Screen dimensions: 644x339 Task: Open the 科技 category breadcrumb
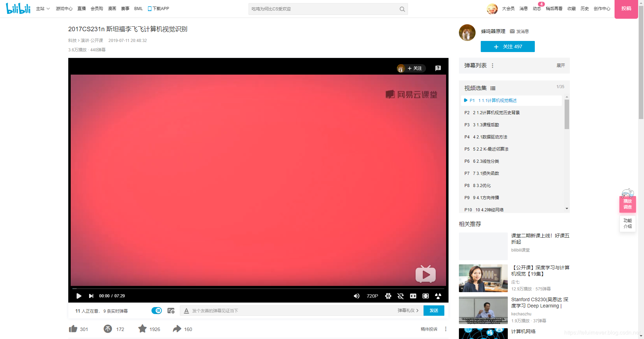[72, 41]
